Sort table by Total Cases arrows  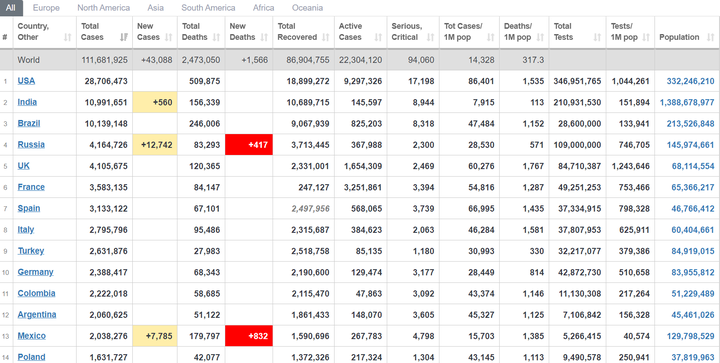pyautogui.click(x=124, y=37)
